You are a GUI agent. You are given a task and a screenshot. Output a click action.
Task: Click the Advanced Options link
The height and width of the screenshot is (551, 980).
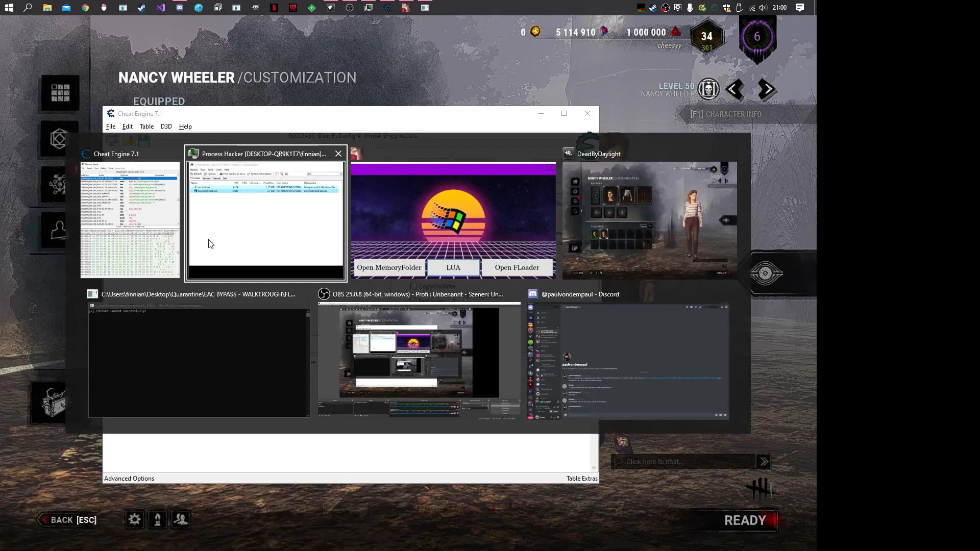129,479
